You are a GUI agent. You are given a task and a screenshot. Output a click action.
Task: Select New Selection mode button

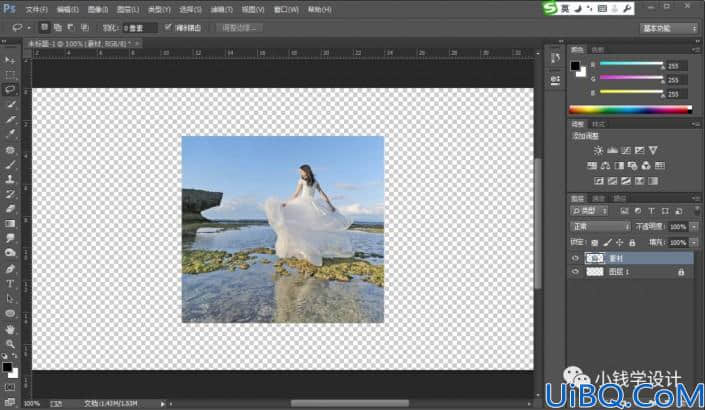45,27
